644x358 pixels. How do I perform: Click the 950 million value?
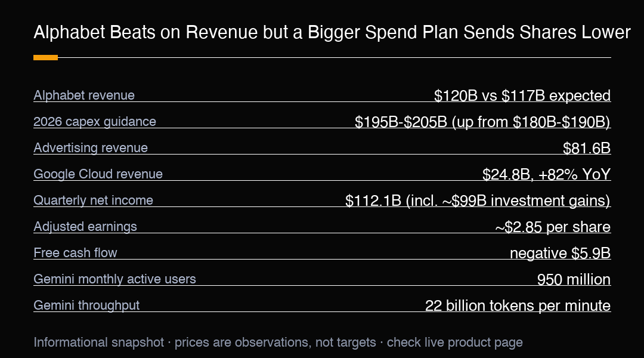click(x=574, y=279)
